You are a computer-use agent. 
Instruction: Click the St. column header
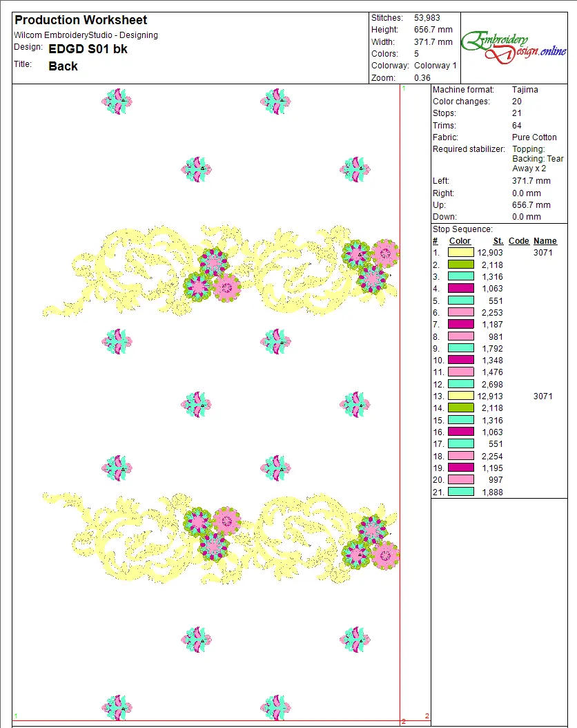(498, 241)
